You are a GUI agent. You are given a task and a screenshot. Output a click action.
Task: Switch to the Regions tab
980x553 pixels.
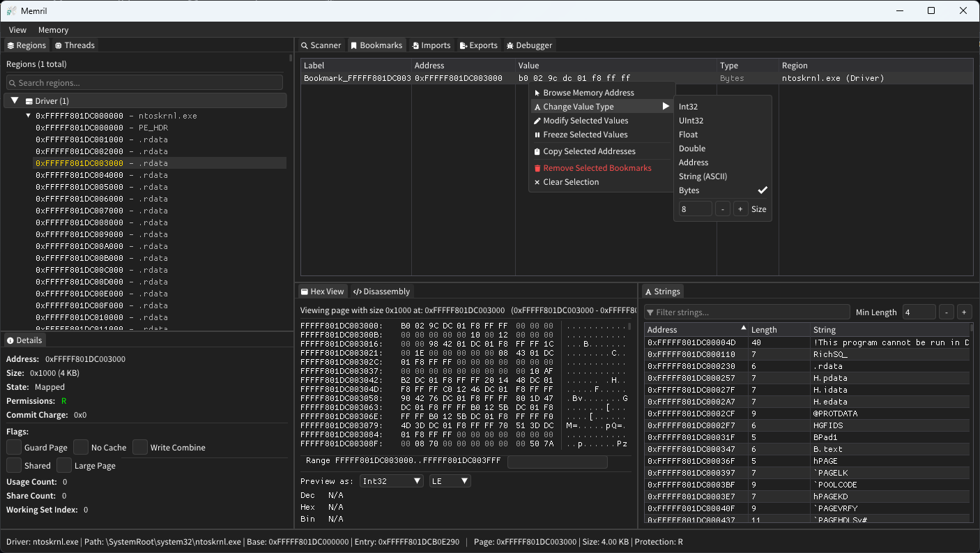pyautogui.click(x=26, y=45)
